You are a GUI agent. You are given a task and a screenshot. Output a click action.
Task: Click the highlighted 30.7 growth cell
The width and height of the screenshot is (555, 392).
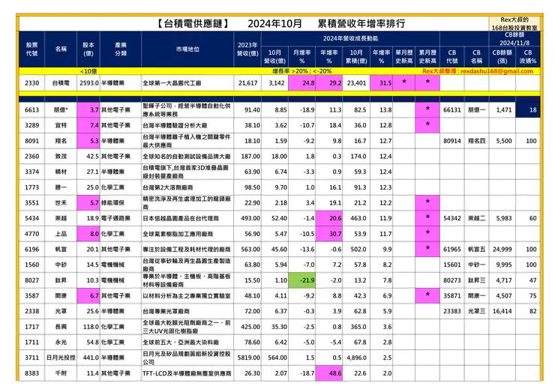click(x=328, y=234)
